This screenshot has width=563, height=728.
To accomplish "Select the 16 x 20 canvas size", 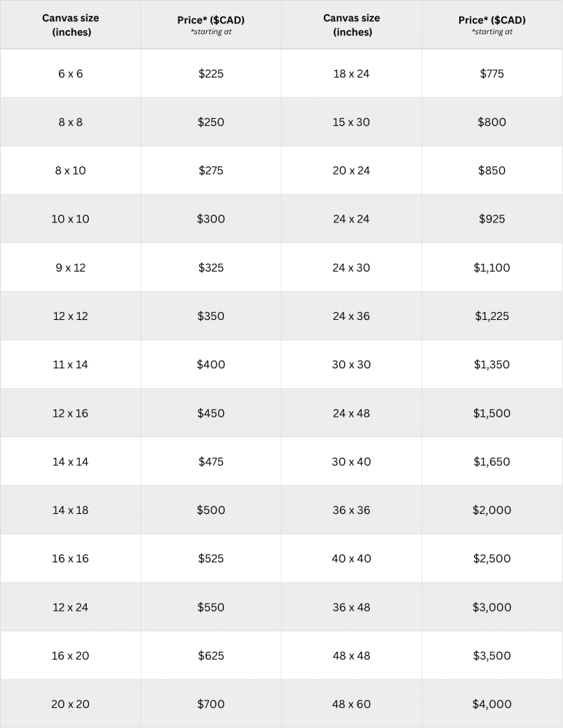I will pyautogui.click(x=70, y=655).
